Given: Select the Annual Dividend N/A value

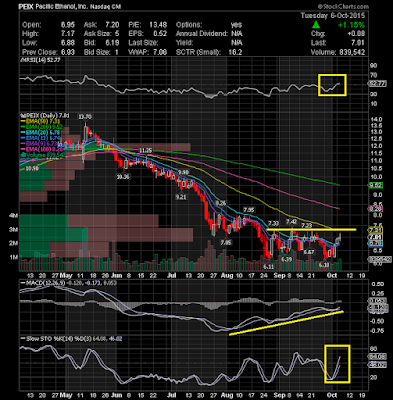Looking at the screenshot, I should (236, 34).
